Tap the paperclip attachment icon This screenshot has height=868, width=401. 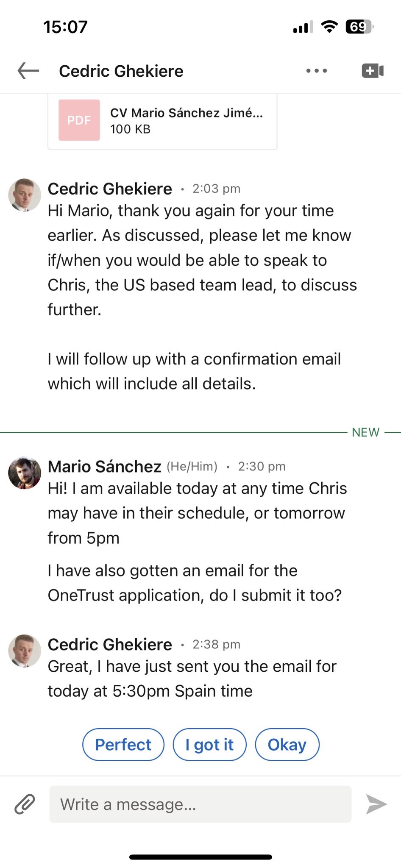tap(25, 804)
